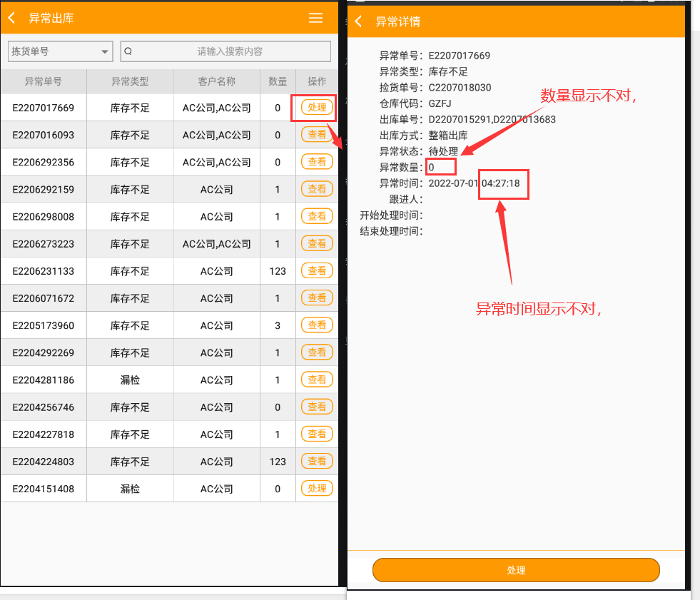
Task: Click the large 处理 button at bottom
Action: [x=515, y=570]
